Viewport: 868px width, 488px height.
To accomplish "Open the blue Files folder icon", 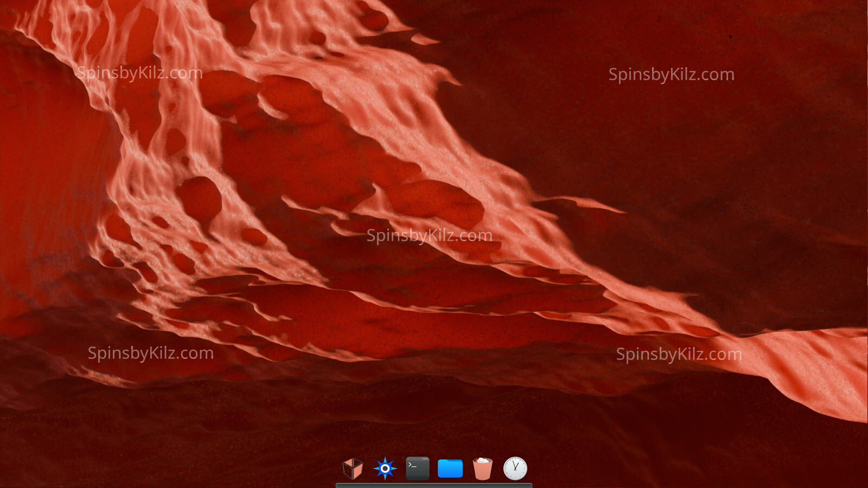I will 450,468.
